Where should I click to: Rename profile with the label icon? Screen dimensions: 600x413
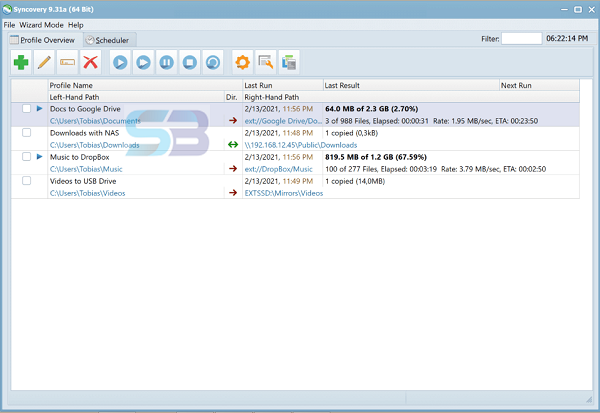67,62
